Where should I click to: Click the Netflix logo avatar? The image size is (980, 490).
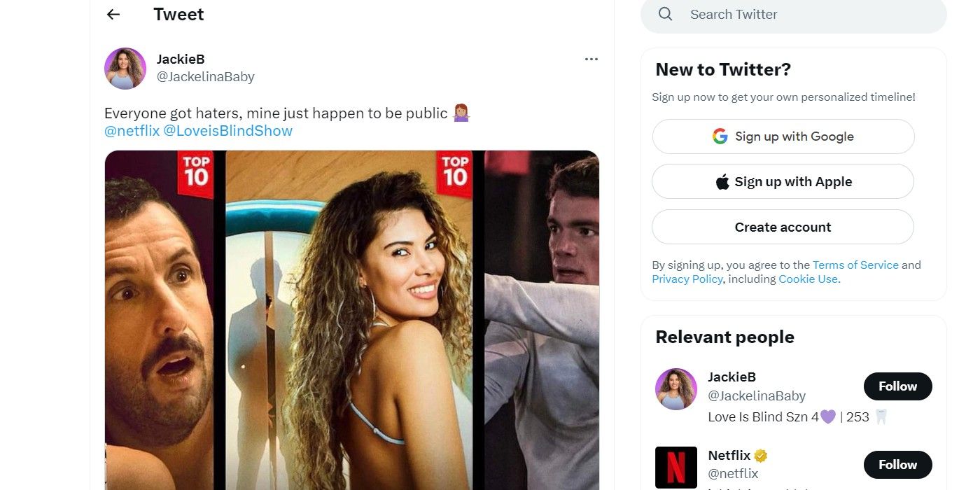[676, 467]
